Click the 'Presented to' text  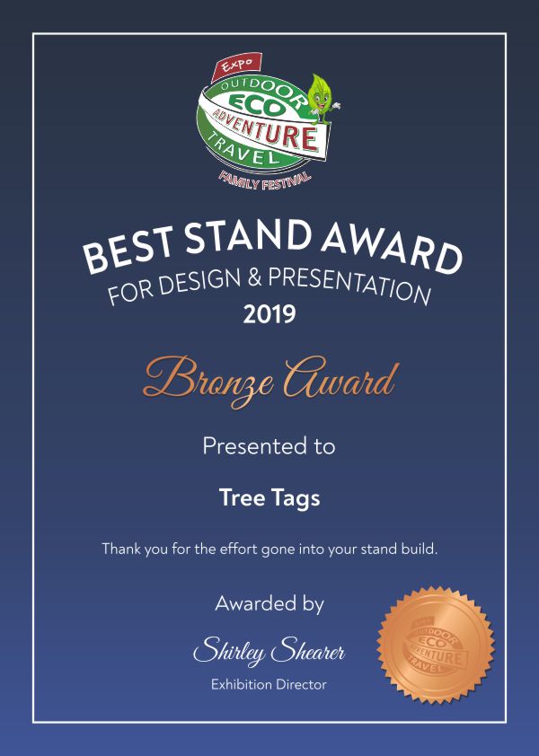[x=269, y=446]
